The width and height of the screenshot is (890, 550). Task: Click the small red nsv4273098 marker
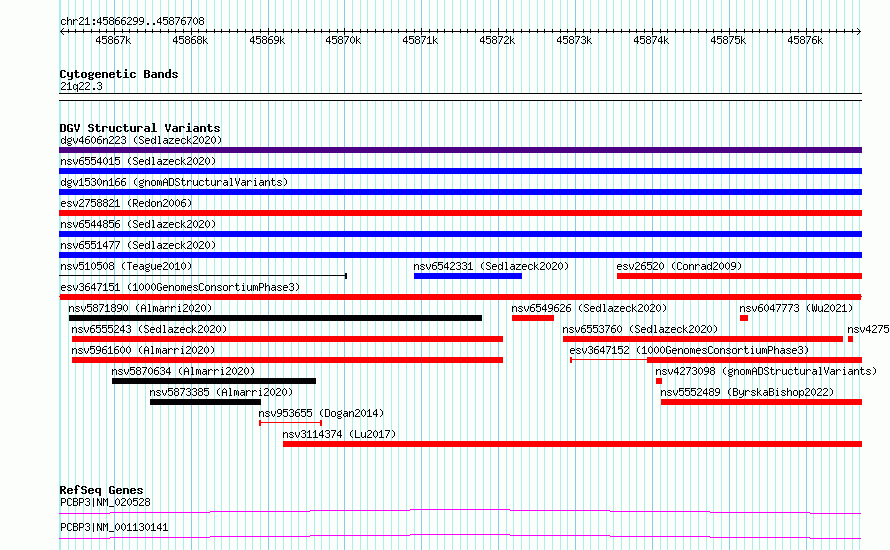click(x=659, y=381)
